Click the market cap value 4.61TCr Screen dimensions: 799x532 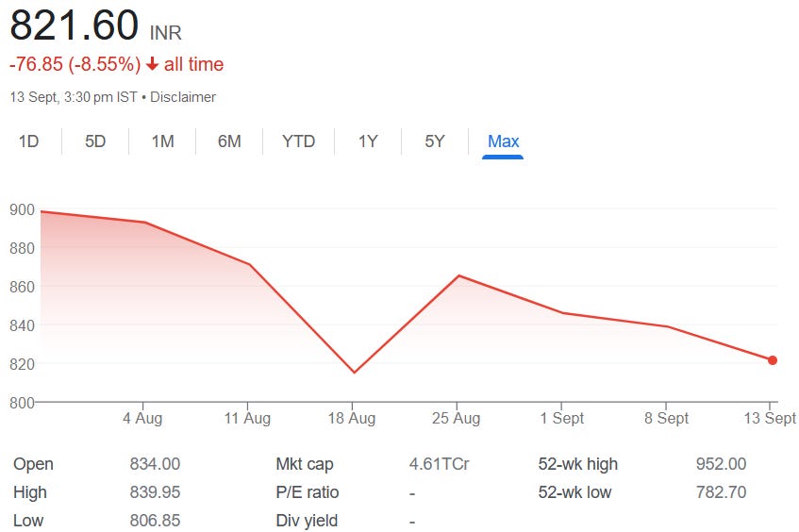click(439, 464)
